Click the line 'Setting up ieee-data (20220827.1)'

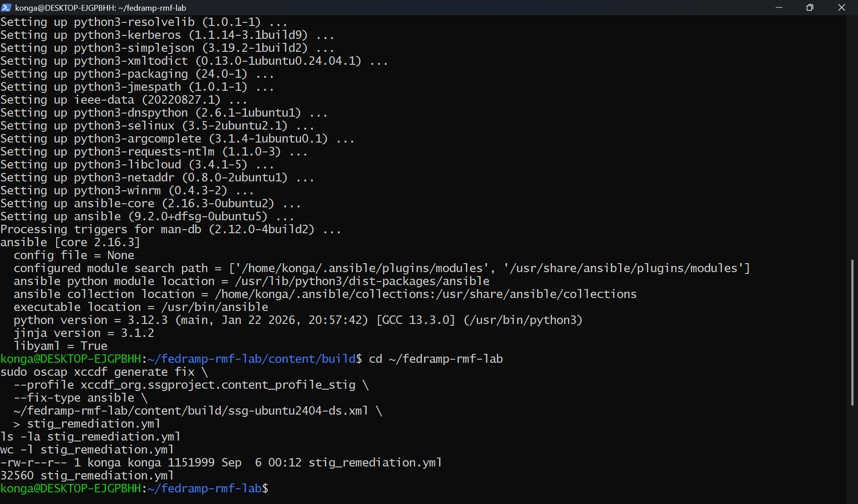pyautogui.click(x=124, y=100)
